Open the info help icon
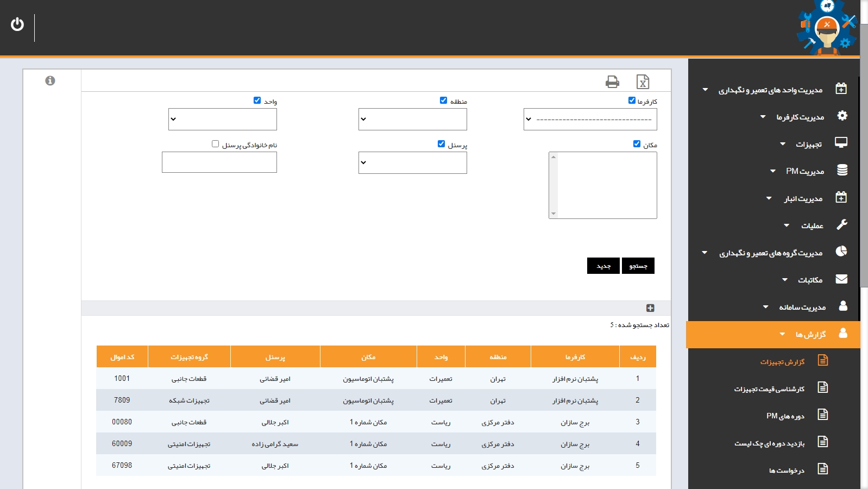The height and width of the screenshot is (489, 868). pos(50,80)
